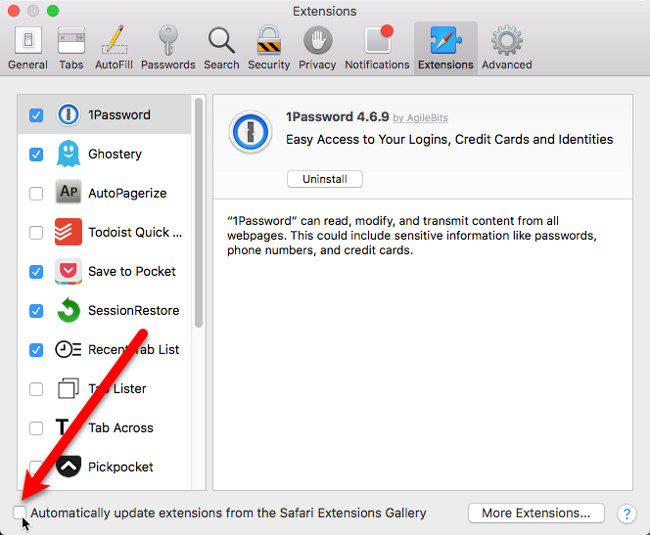Select SessionRestore in the extensions list
650x535 pixels.
(133, 310)
